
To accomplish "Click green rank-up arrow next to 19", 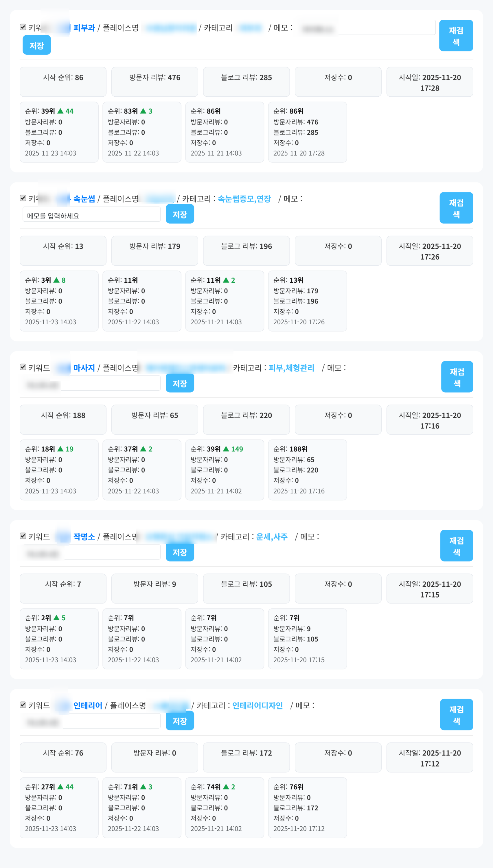I will point(60,449).
